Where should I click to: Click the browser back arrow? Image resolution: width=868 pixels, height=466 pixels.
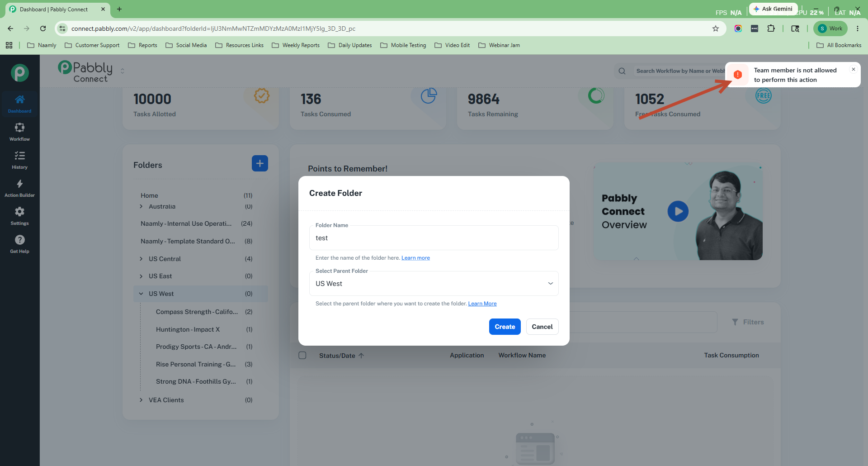click(x=10, y=29)
